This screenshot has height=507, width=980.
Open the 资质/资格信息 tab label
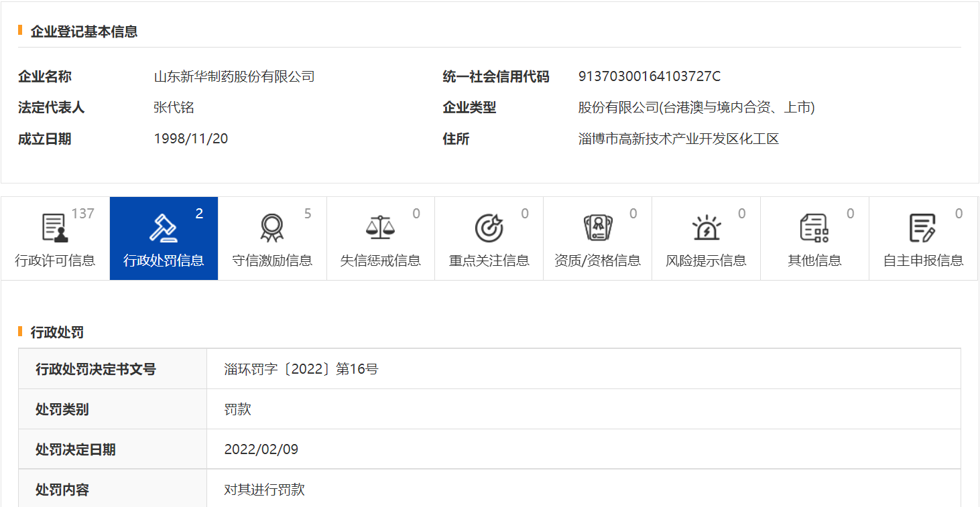(x=598, y=261)
